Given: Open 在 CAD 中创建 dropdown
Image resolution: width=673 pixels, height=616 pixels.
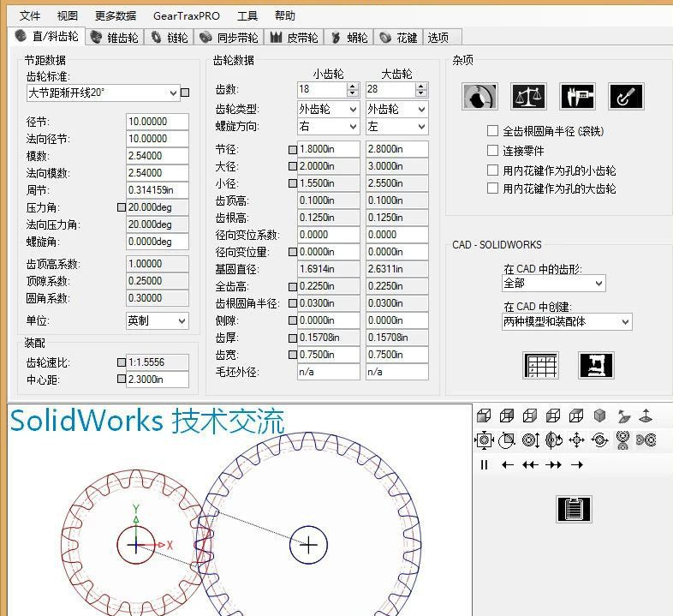Looking at the screenshot, I should pyautogui.click(x=625, y=322).
